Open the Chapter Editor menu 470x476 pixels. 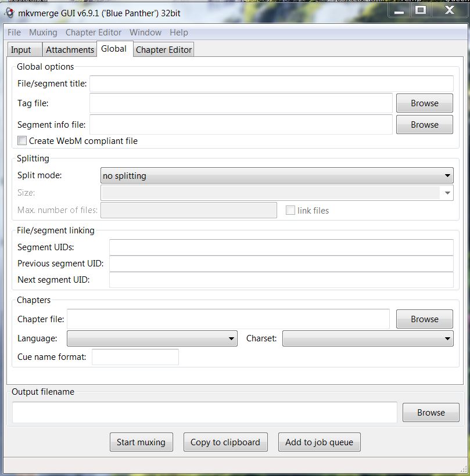click(94, 32)
